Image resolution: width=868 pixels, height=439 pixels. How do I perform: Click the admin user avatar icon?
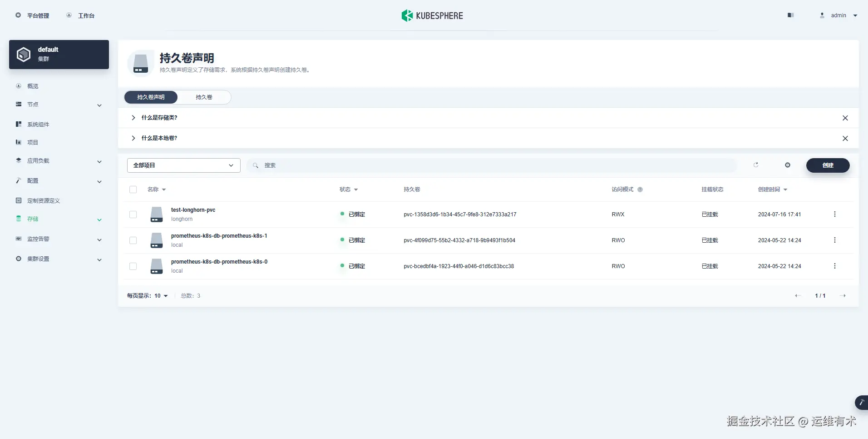pos(822,15)
